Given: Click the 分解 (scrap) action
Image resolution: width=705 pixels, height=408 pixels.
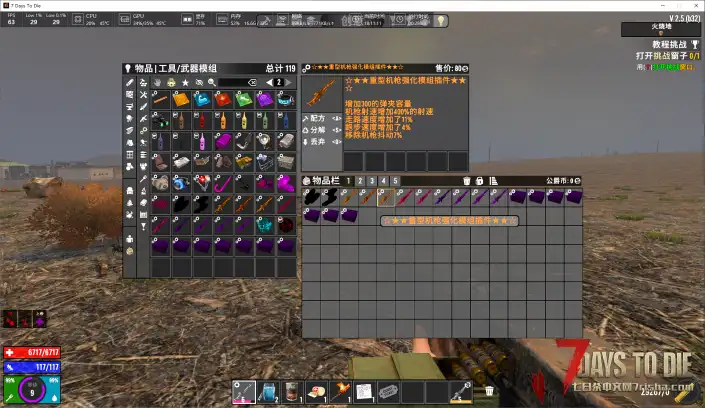Looking at the screenshot, I should coord(317,129).
